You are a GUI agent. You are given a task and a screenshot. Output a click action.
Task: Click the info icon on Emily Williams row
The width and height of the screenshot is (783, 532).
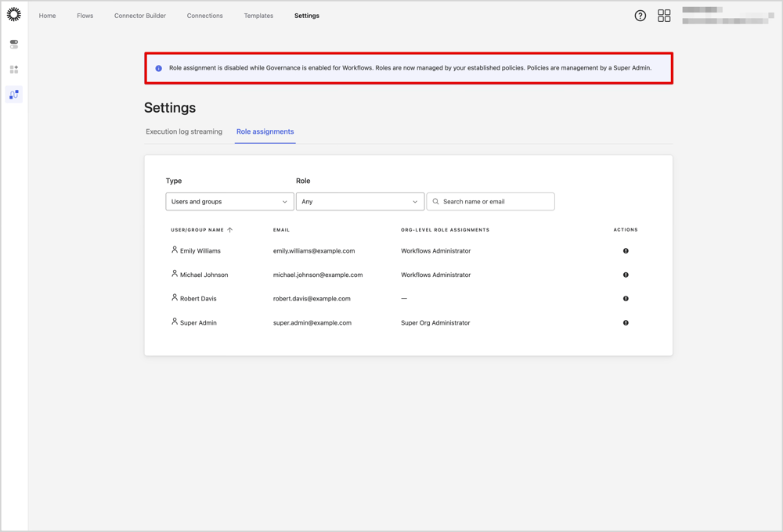click(626, 250)
